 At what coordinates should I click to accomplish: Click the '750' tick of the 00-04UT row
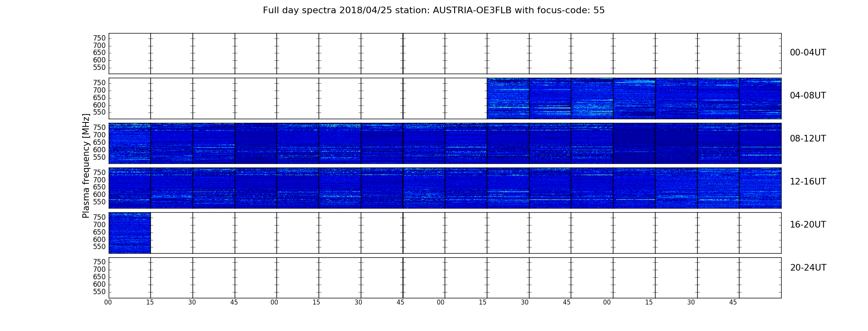99,38
